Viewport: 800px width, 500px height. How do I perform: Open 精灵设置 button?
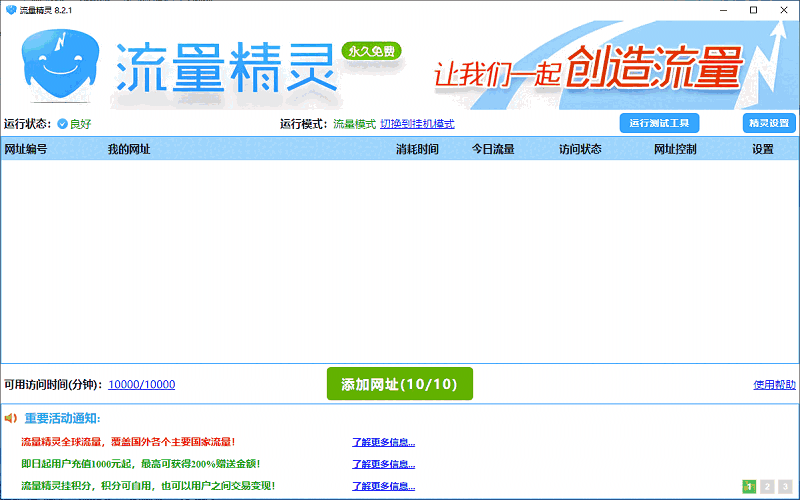(x=769, y=123)
